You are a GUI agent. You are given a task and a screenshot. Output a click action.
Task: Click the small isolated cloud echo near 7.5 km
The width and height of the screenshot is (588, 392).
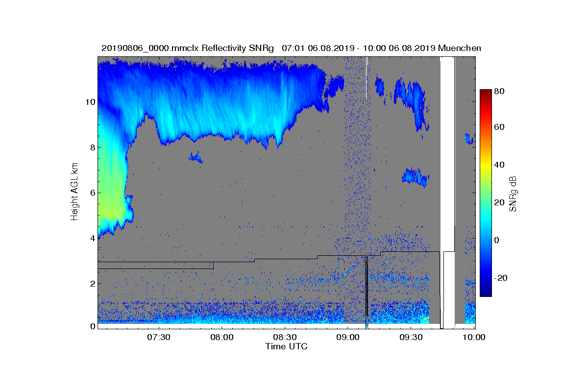196,157
